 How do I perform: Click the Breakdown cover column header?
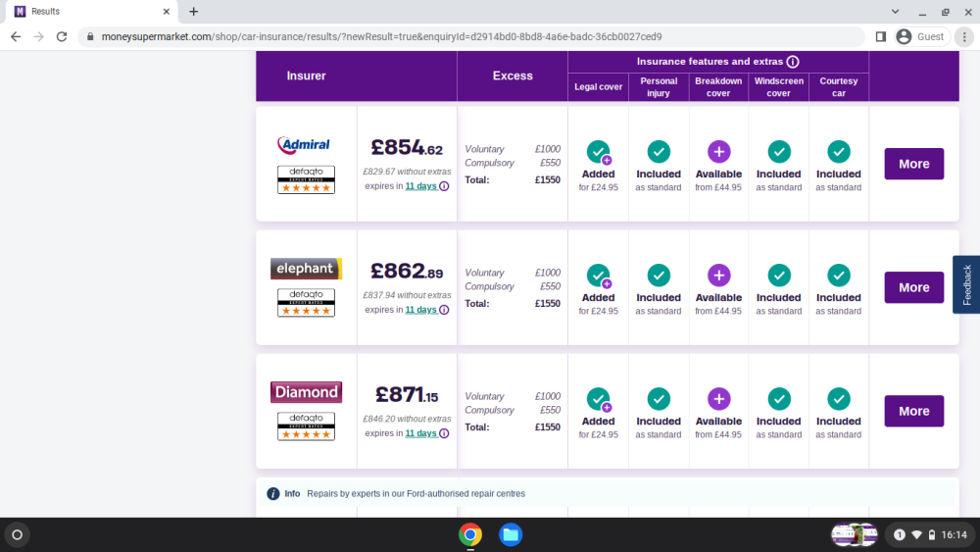point(718,87)
